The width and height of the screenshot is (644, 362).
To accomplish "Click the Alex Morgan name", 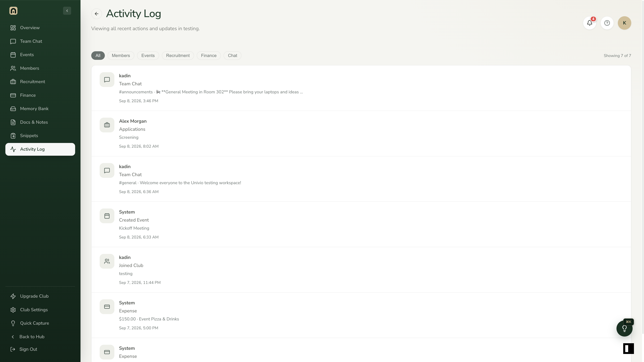I will (133, 121).
